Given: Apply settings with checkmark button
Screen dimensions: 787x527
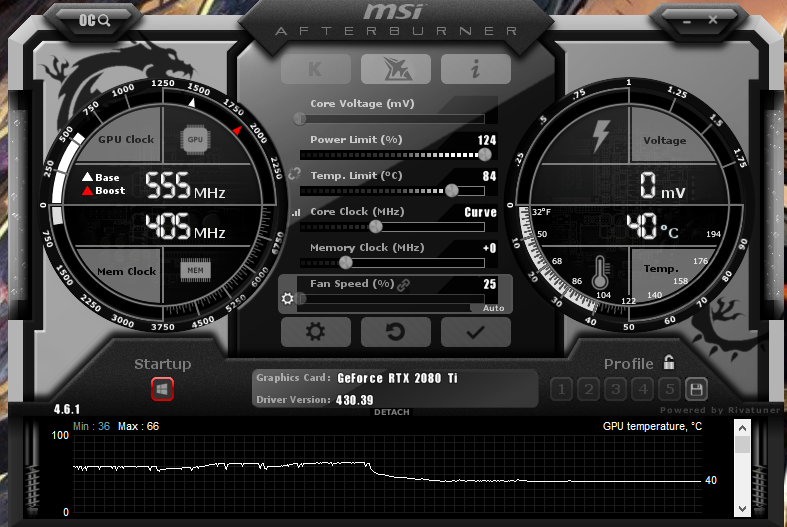Looking at the screenshot, I should pyautogui.click(x=476, y=332).
